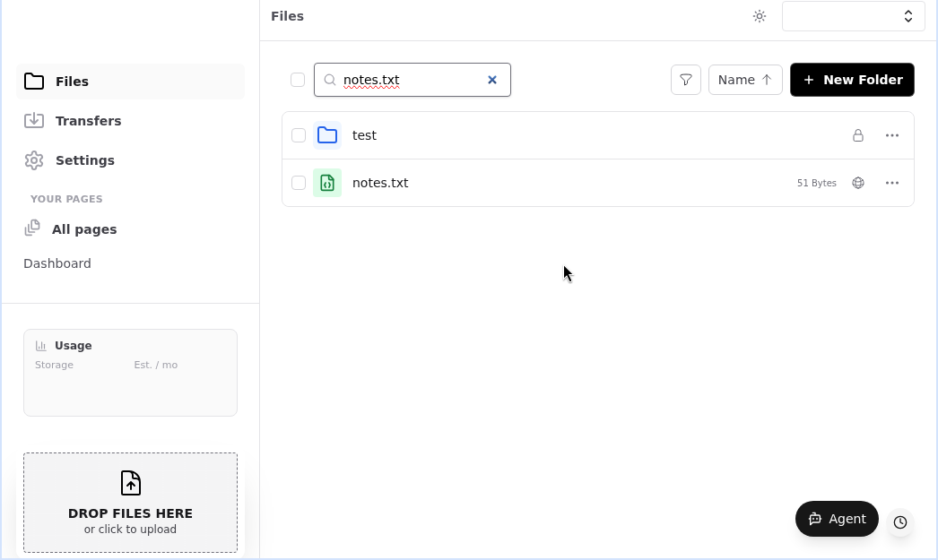Click the All pages stacked-documents icon
Image resolution: width=938 pixels, height=560 pixels.
pyautogui.click(x=32, y=228)
